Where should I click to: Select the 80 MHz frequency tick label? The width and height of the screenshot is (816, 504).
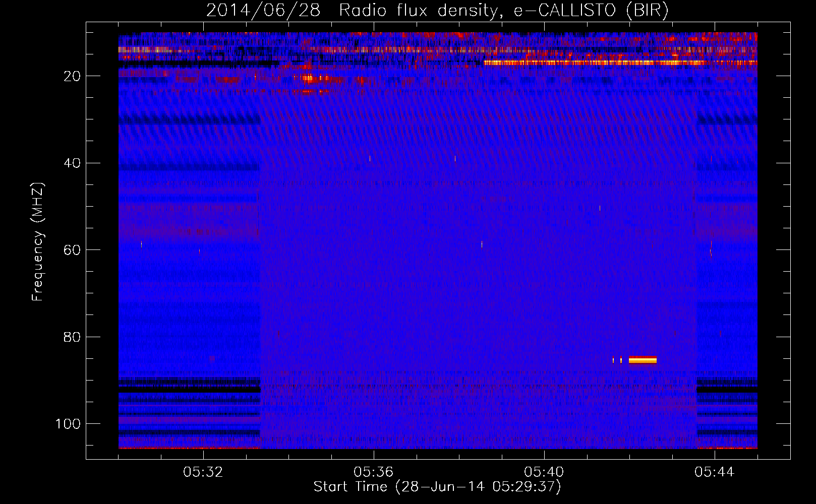pyautogui.click(x=73, y=337)
